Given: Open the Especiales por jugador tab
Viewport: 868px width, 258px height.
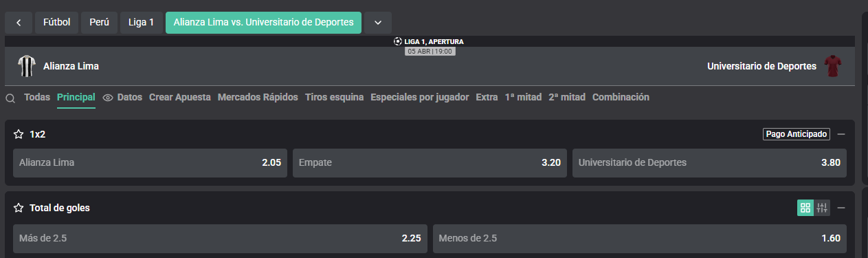Looking at the screenshot, I should pyautogui.click(x=420, y=98).
